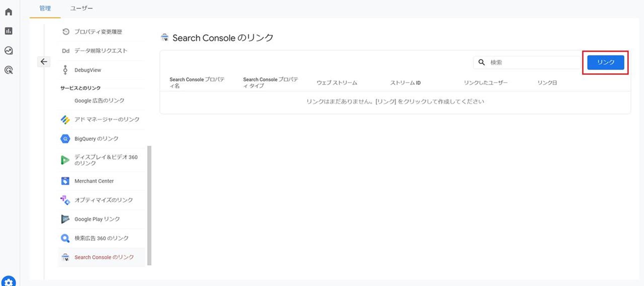This screenshot has width=644, height=286.
Task: Click the Display & Video 360 icon
Action: [65, 160]
